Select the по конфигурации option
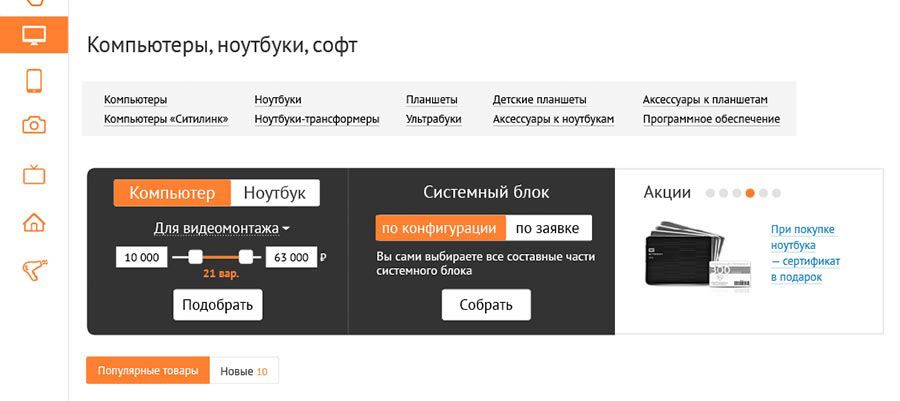This screenshot has height=401, width=900. [439, 228]
